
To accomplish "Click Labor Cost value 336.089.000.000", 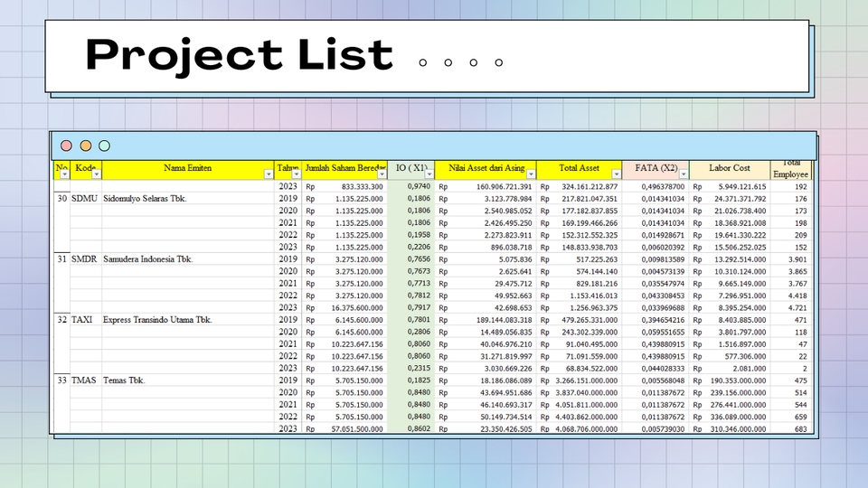I will [738, 418].
